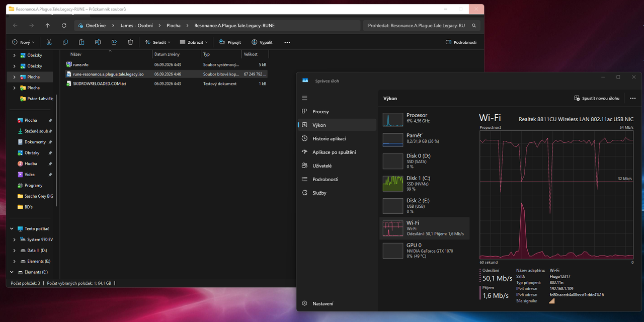Expand chevron after James - Osobní breadcrumb
The image size is (644, 322).
pyautogui.click(x=160, y=25)
